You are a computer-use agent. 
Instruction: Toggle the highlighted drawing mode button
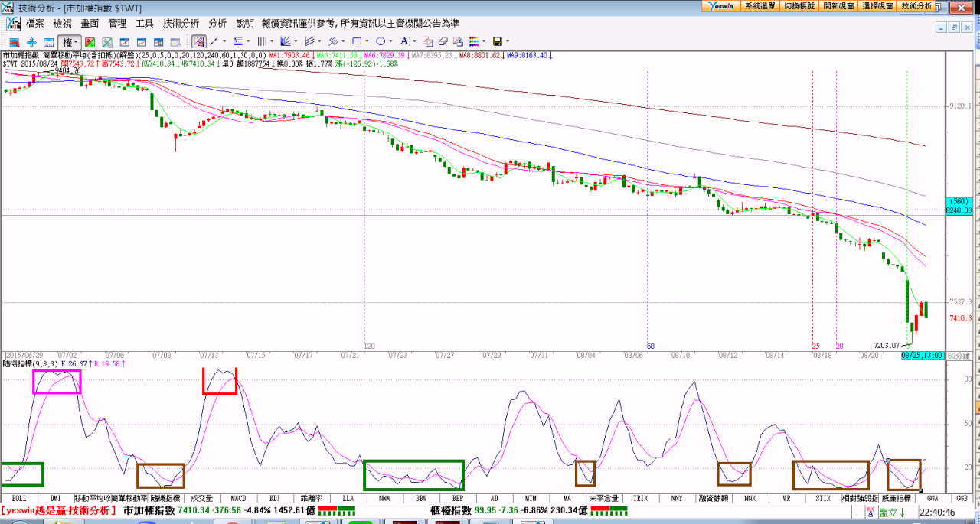coord(198,41)
